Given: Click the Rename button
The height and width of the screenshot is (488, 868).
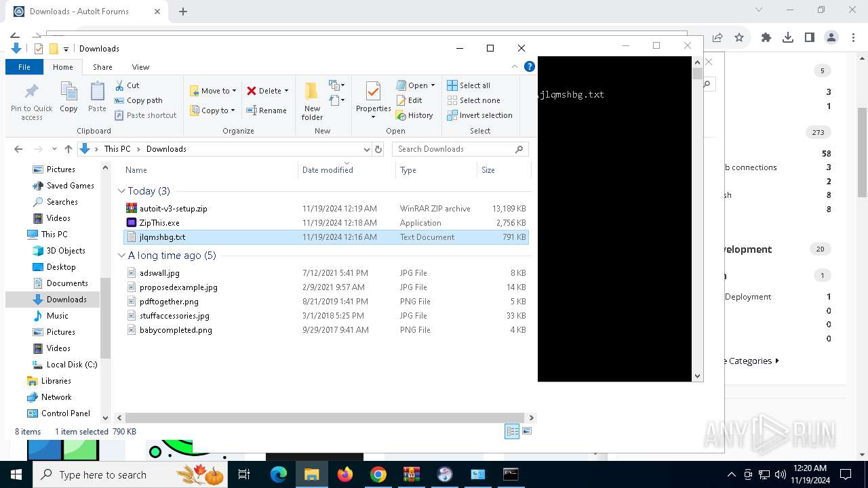Looking at the screenshot, I should [x=267, y=110].
